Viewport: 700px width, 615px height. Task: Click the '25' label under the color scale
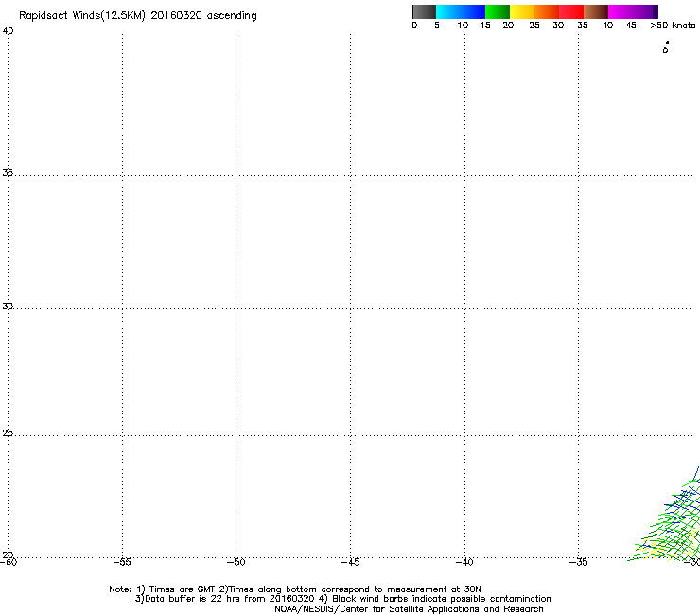534,26
